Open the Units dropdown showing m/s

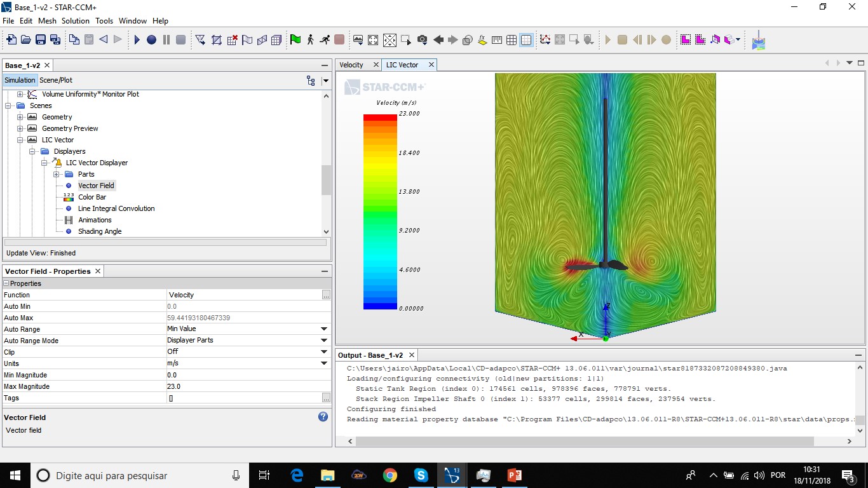coord(324,363)
